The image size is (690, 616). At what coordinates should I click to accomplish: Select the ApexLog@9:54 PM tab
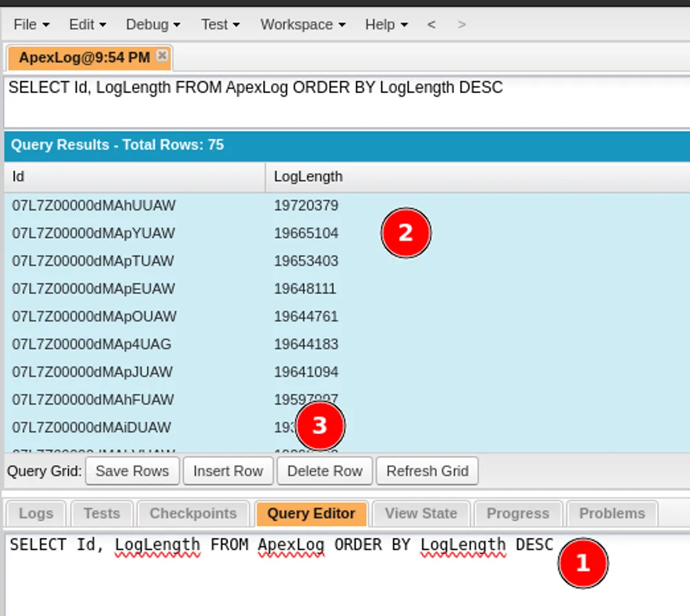pos(84,58)
